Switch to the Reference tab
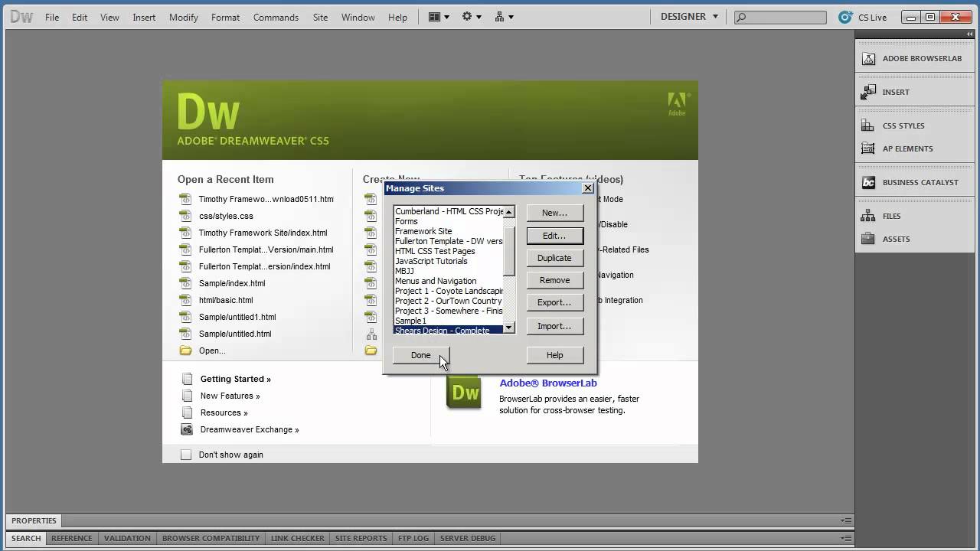This screenshot has height=551, width=980. pyautogui.click(x=72, y=538)
